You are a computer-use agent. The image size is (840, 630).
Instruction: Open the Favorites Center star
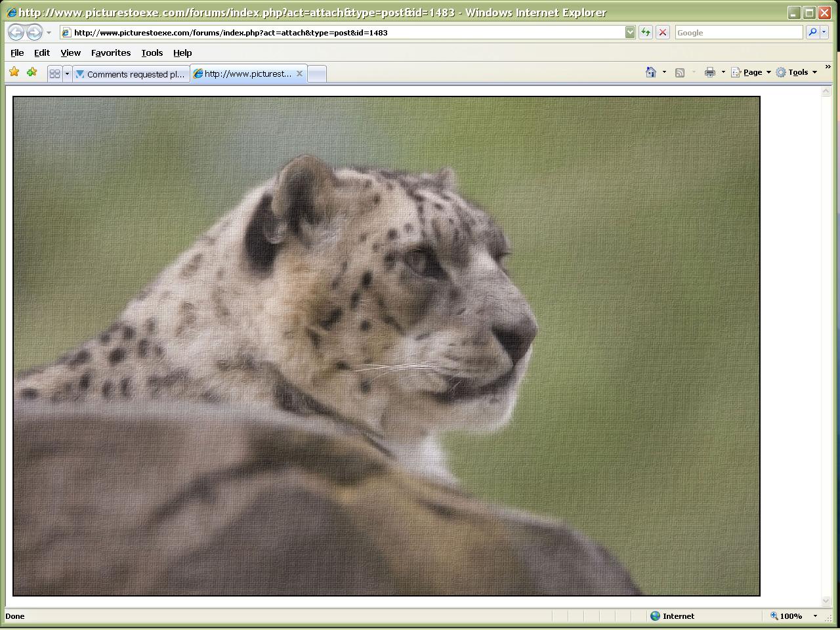click(x=14, y=72)
